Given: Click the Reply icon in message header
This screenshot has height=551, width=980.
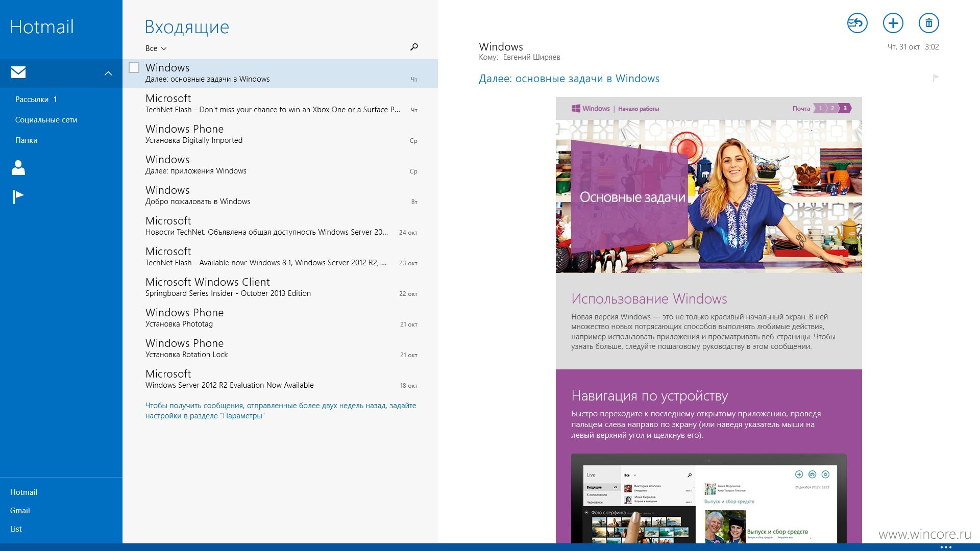Looking at the screenshot, I should click(x=857, y=23).
